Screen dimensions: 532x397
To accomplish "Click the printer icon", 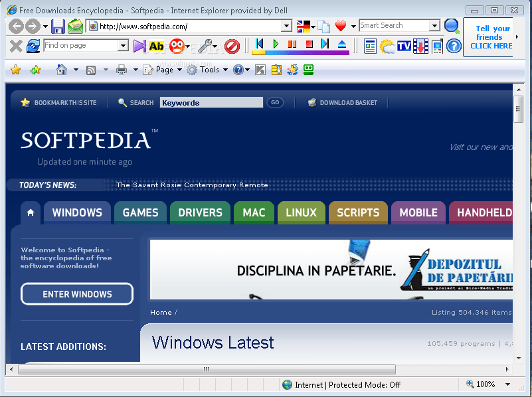I will point(122,70).
